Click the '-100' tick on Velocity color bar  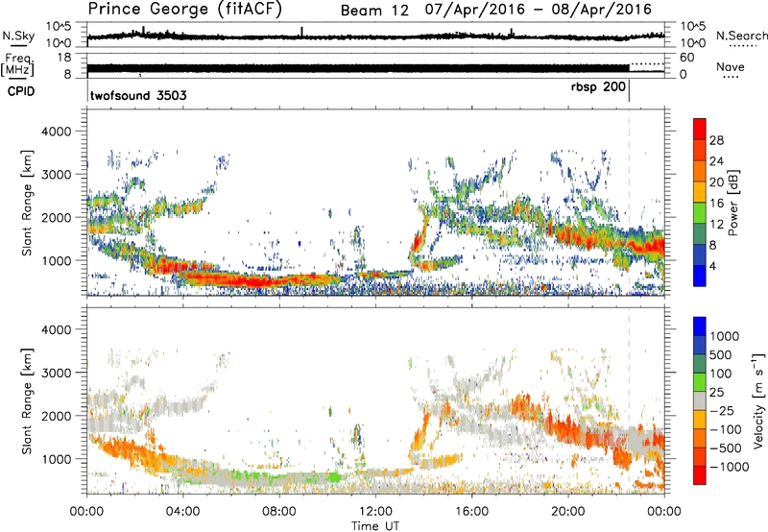tap(726, 429)
